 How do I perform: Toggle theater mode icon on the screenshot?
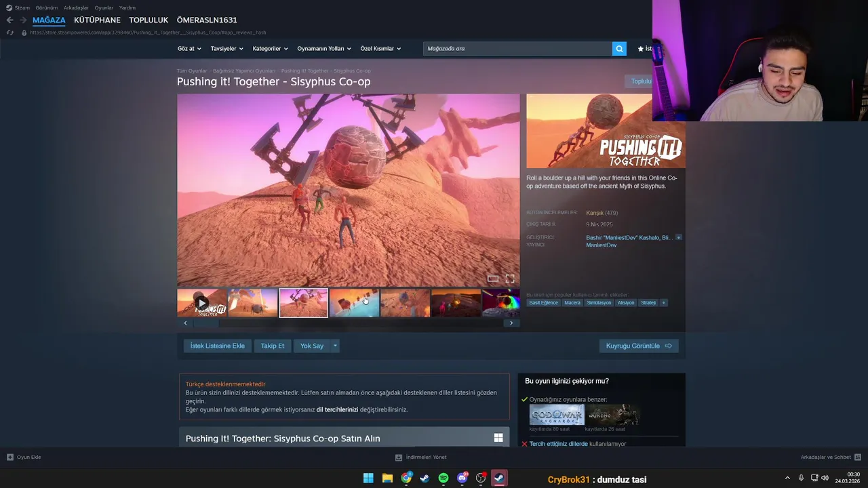coord(493,279)
